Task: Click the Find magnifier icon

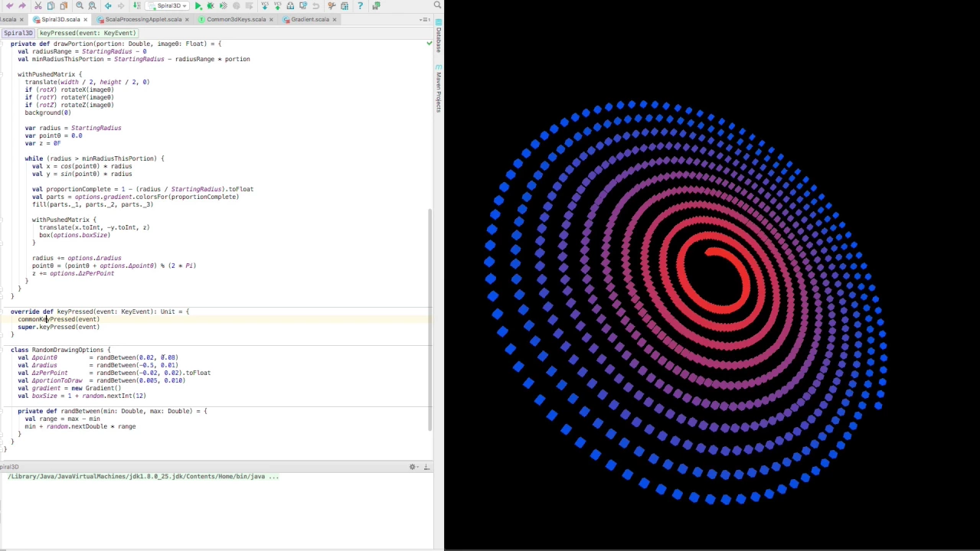Action: 80,5
